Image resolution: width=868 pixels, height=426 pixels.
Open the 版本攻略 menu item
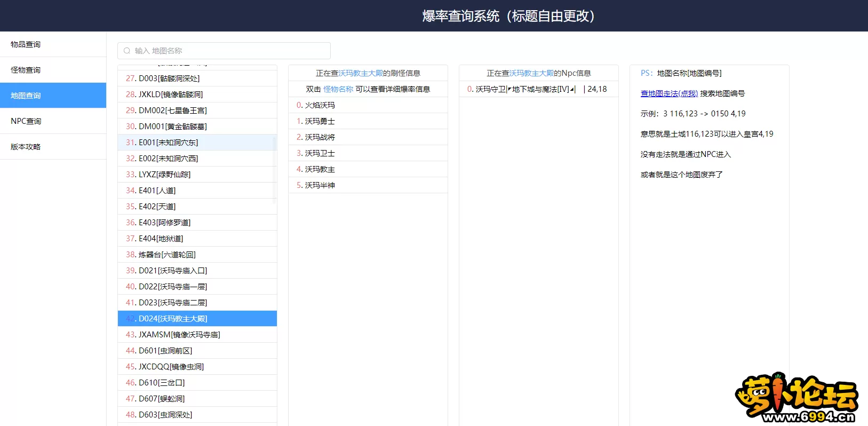(x=53, y=147)
